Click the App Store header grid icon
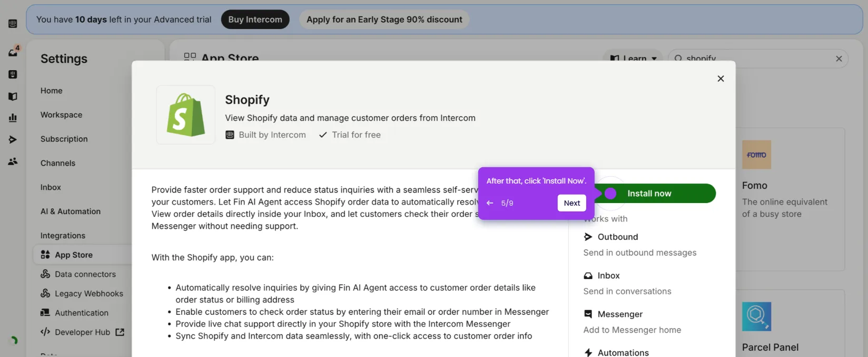The width and height of the screenshot is (868, 357). [190, 57]
